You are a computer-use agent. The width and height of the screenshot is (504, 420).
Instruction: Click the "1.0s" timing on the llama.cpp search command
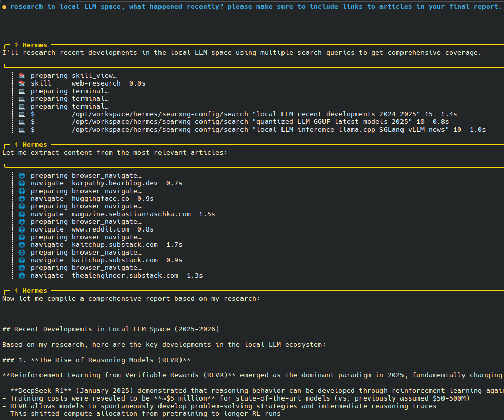tap(478, 130)
